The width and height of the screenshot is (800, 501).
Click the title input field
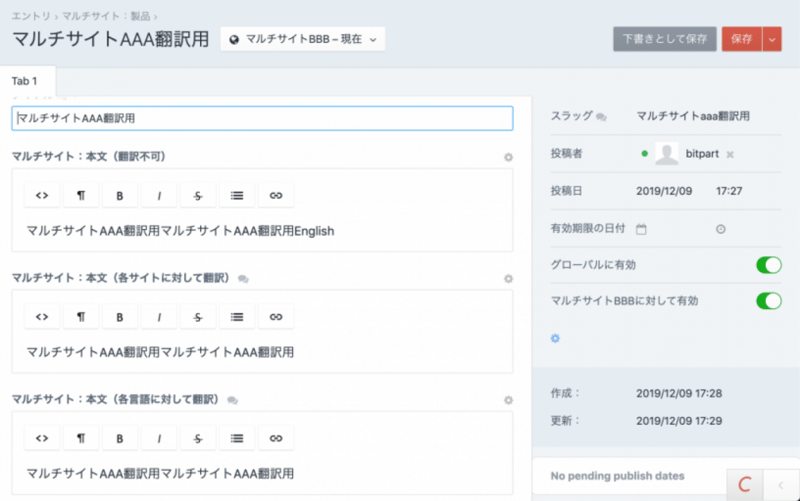262,118
